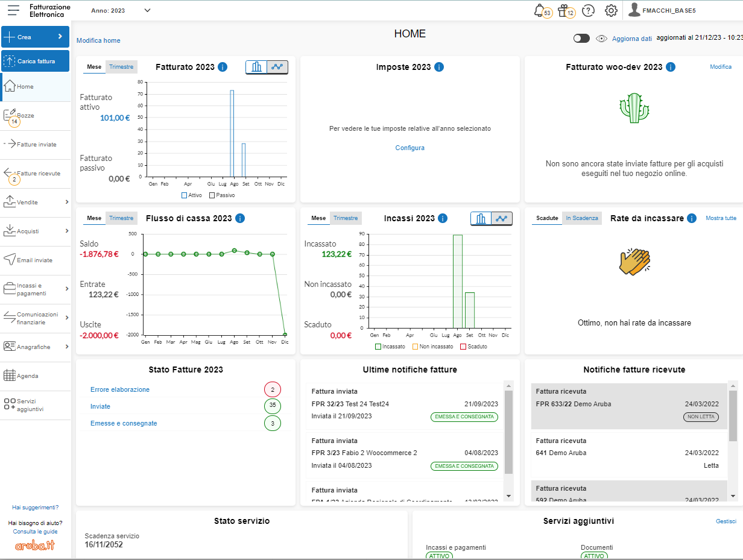The width and height of the screenshot is (743, 560).
Task: Open the FMACCHI_BASE5 user profile
Action: pyautogui.click(x=662, y=10)
